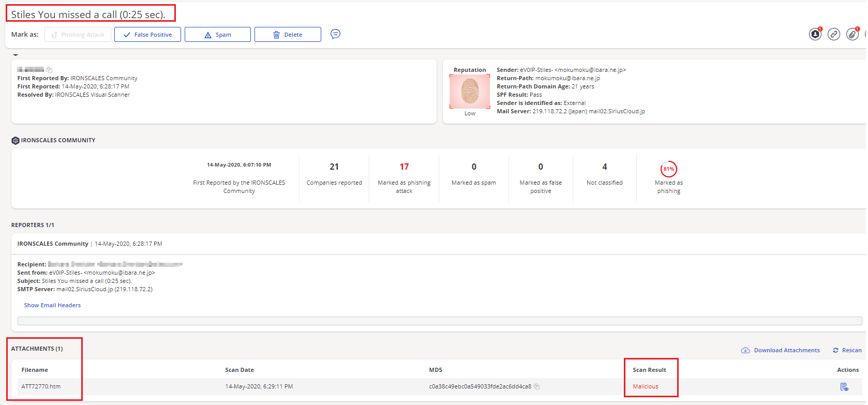Click the Scan Date column header
The height and width of the screenshot is (405, 868).
pyautogui.click(x=240, y=370)
